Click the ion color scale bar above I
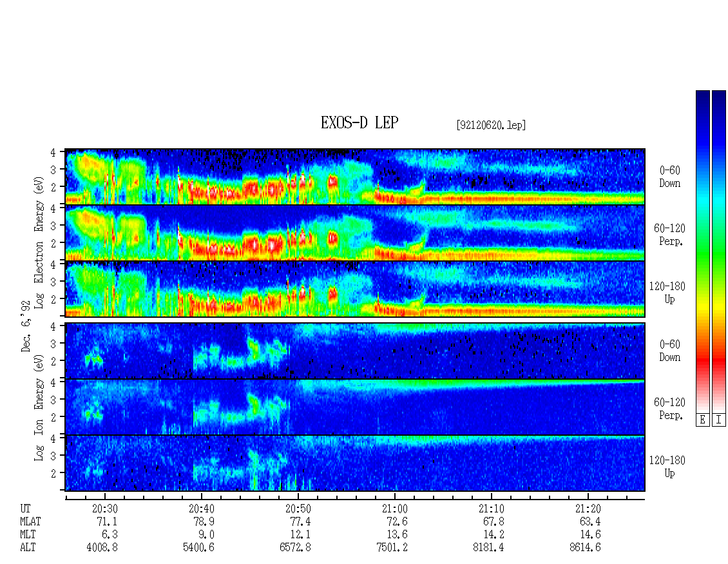Screen dimensions: 728x564 [x=719, y=251]
